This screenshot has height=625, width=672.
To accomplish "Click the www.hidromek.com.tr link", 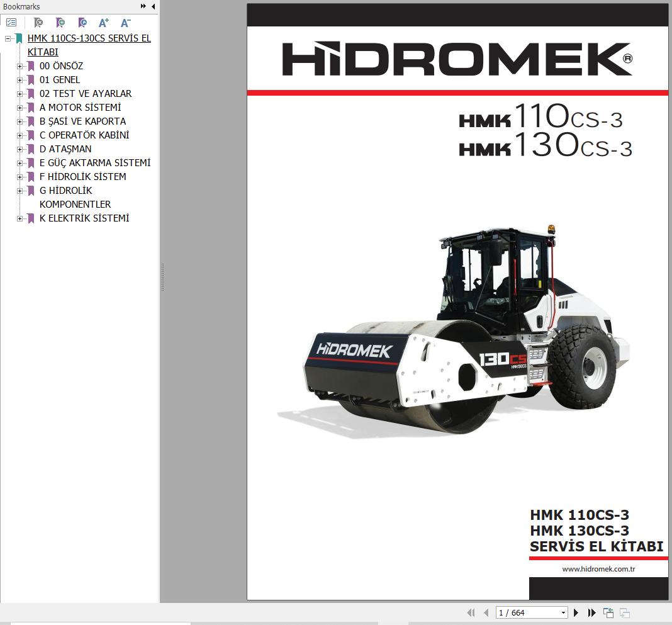I will 598,569.
